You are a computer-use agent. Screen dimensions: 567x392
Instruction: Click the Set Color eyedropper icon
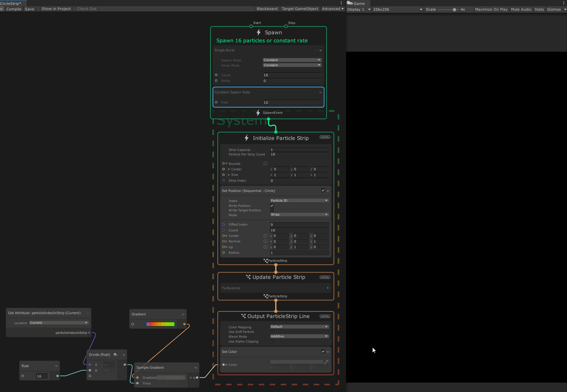(326, 362)
